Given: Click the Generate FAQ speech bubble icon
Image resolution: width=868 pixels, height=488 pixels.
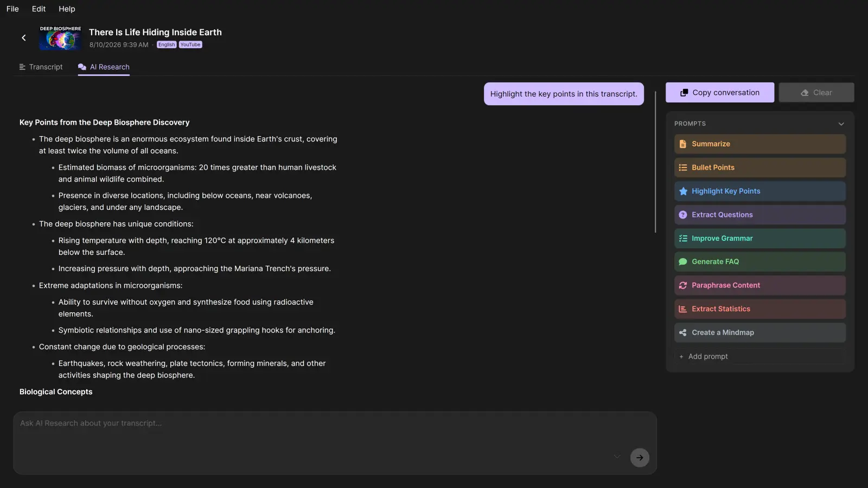Looking at the screenshot, I should pos(683,262).
